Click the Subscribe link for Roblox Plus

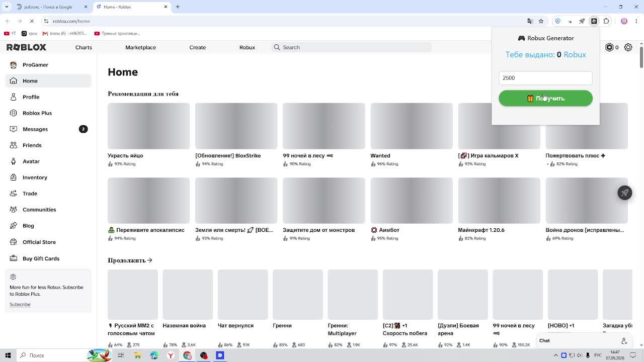pyautogui.click(x=20, y=305)
